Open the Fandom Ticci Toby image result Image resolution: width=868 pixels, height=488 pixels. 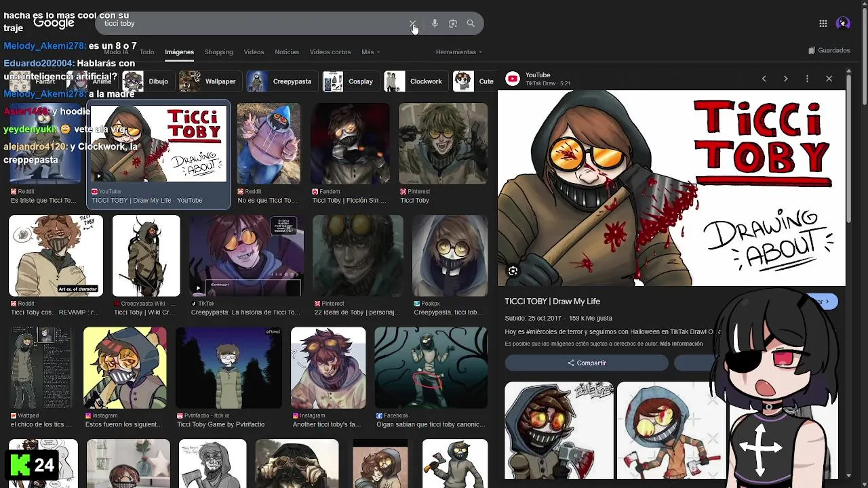point(351,144)
